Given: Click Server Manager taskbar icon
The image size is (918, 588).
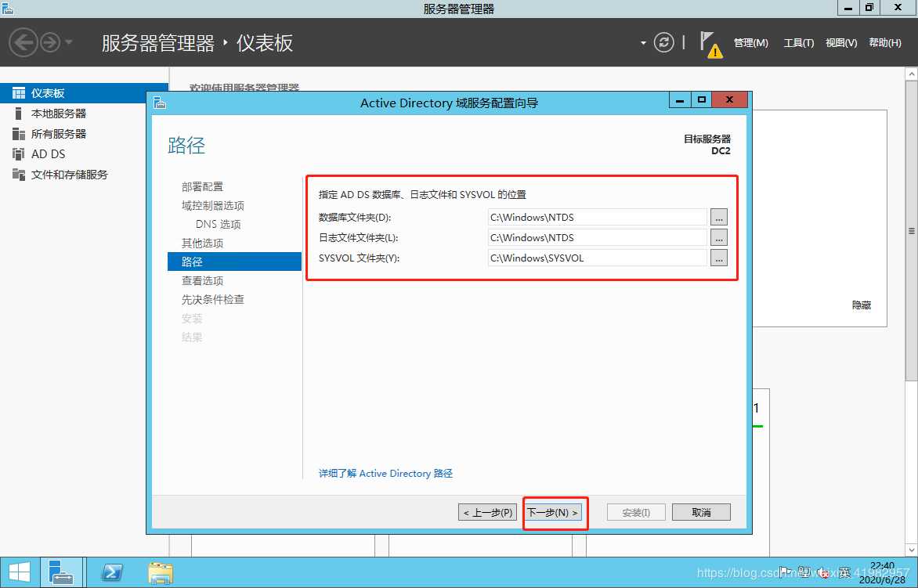Looking at the screenshot, I should (61, 572).
